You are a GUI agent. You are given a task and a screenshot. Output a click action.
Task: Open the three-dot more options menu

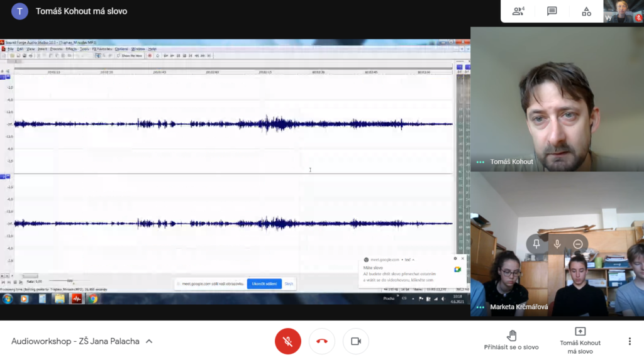[x=629, y=341]
